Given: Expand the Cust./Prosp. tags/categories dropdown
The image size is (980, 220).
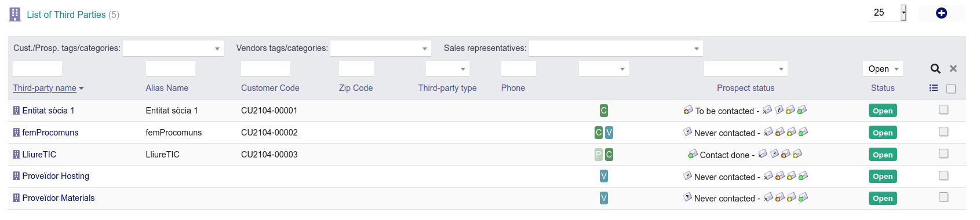Looking at the screenshot, I should point(173,49).
